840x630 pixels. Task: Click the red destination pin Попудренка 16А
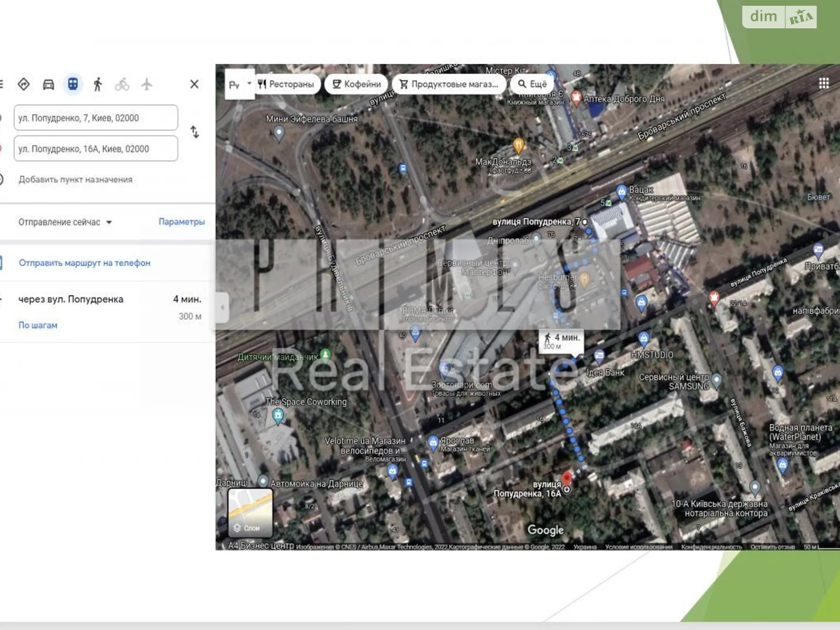point(566,479)
